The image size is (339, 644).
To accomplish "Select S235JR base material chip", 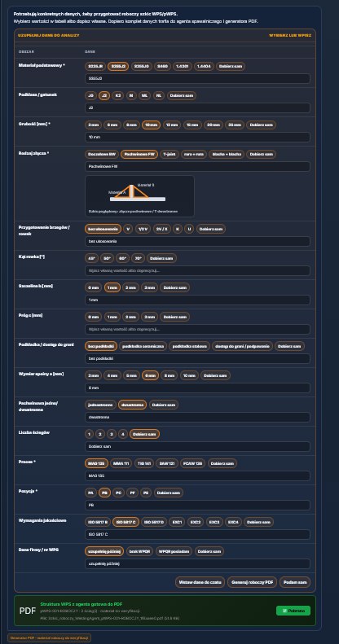I will point(95,67).
